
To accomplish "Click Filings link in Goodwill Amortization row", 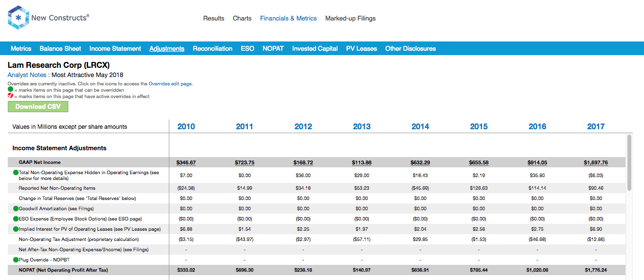I will tap(85, 208).
